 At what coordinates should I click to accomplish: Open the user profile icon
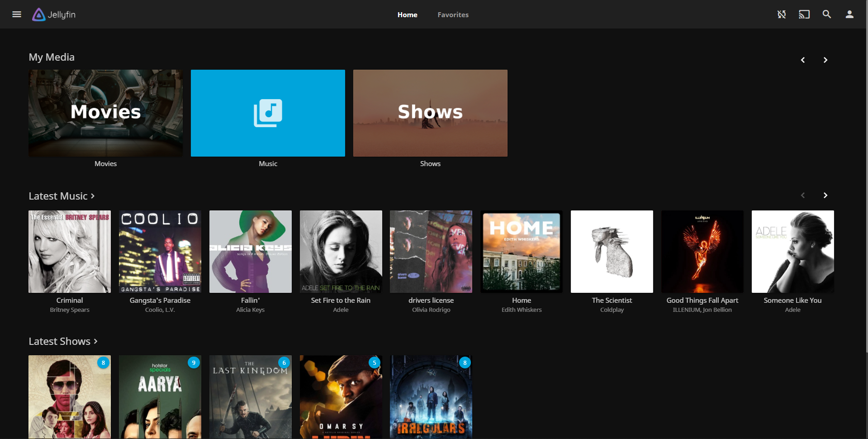[849, 14]
